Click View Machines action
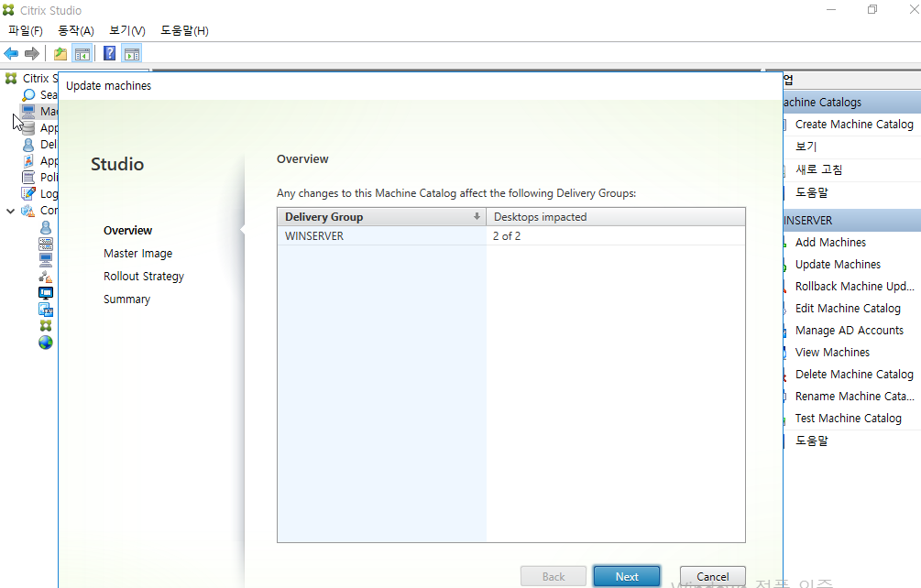921x588 pixels. click(x=832, y=353)
